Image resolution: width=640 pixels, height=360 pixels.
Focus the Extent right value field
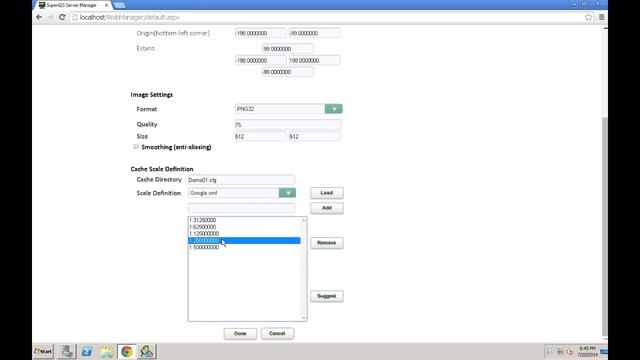pos(314,60)
